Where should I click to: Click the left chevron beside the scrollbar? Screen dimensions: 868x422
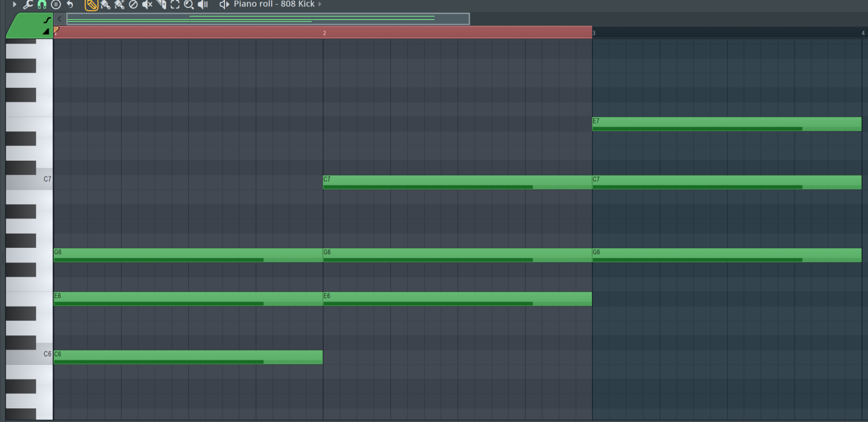(x=59, y=19)
